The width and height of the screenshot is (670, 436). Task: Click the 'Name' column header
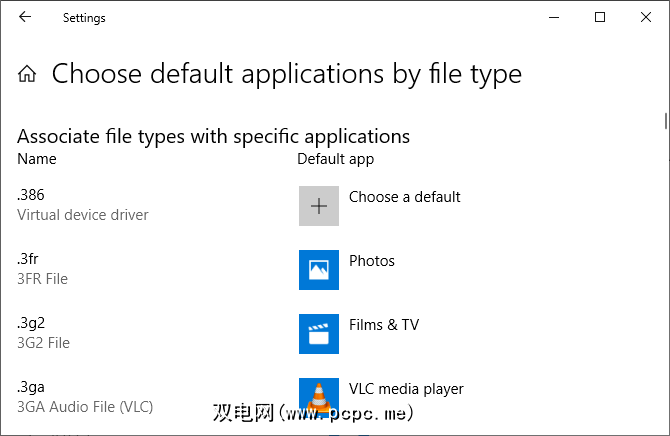(x=37, y=159)
